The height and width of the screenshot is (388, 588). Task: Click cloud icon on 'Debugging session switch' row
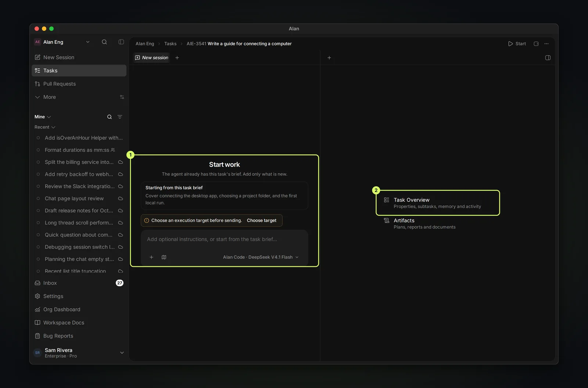point(121,247)
